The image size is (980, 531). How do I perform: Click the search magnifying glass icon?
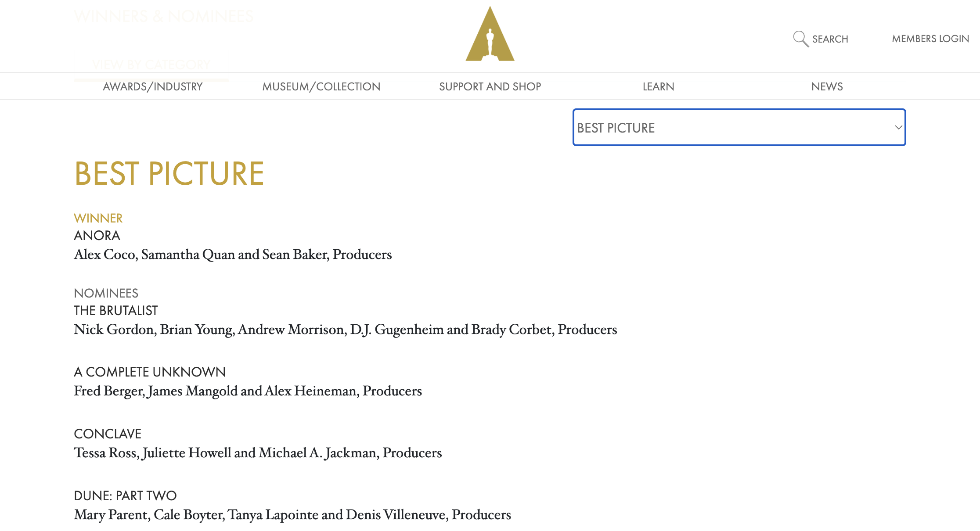pos(801,39)
